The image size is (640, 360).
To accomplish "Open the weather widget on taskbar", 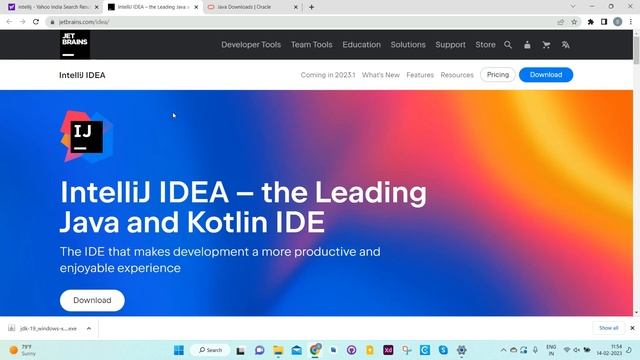I will [22, 350].
